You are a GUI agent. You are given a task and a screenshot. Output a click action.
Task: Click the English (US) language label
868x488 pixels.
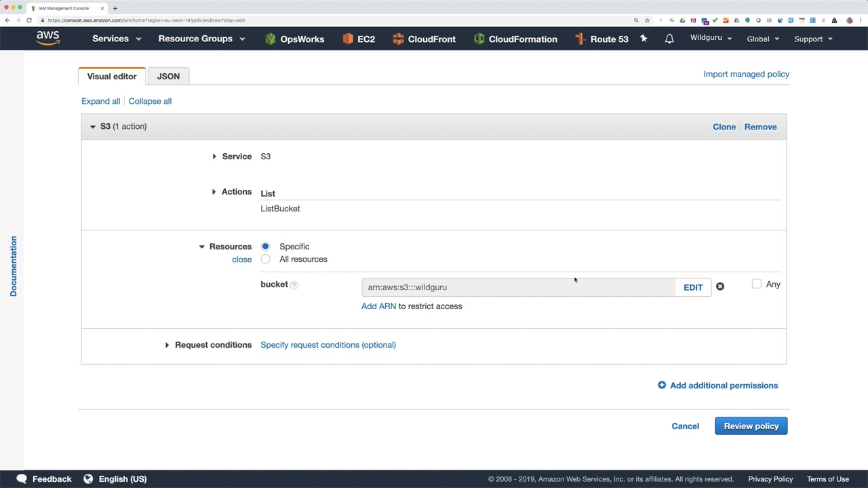point(123,479)
